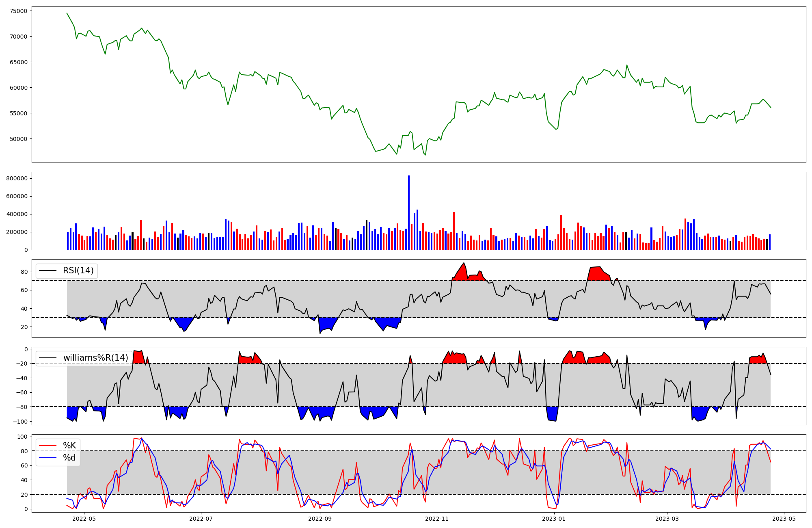Click the tallest blue volume bar
This screenshot has width=812, height=528.
[x=409, y=212]
